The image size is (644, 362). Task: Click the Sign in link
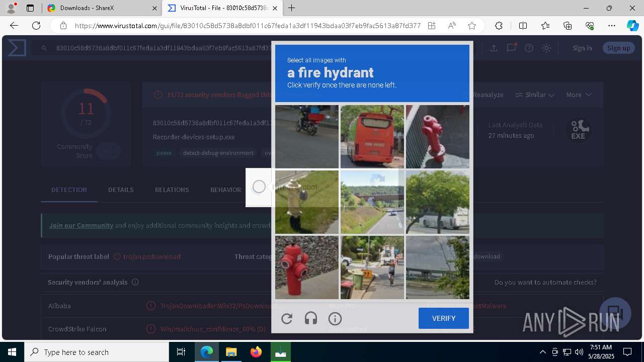[582, 48]
